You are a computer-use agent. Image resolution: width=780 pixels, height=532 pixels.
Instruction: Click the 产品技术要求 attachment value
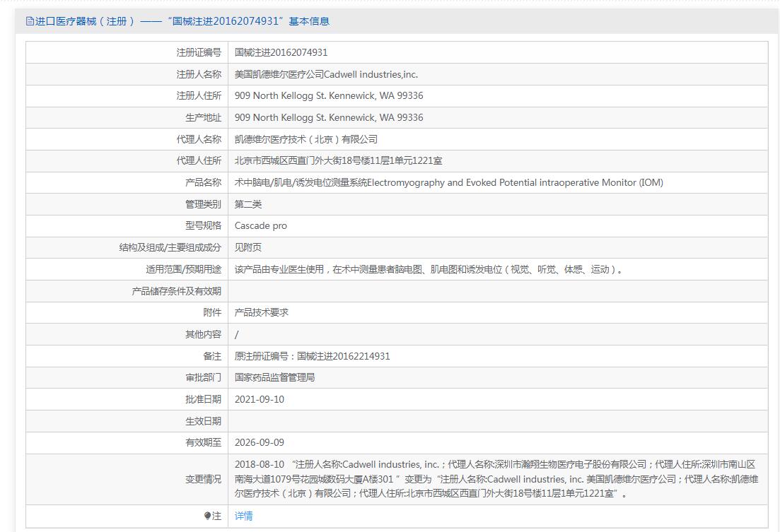pyautogui.click(x=262, y=312)
